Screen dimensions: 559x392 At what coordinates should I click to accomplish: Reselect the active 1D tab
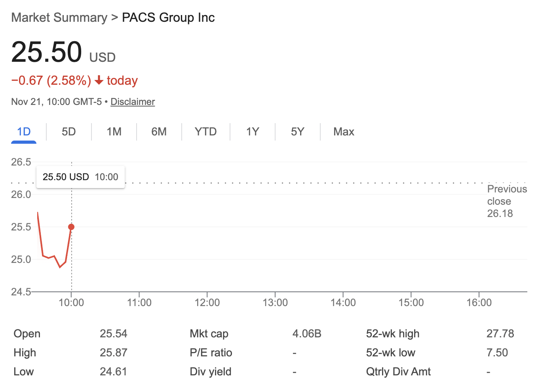pos(23,131)
